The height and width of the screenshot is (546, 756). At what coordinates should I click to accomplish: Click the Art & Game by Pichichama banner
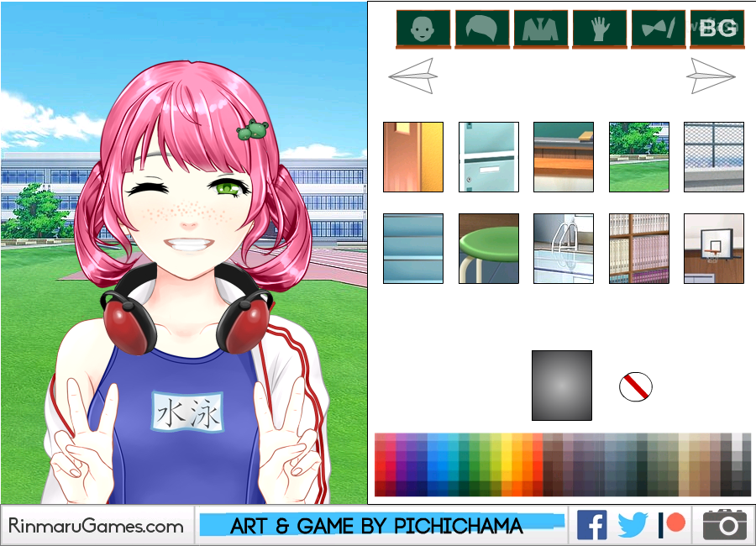[x=381, y=525]
